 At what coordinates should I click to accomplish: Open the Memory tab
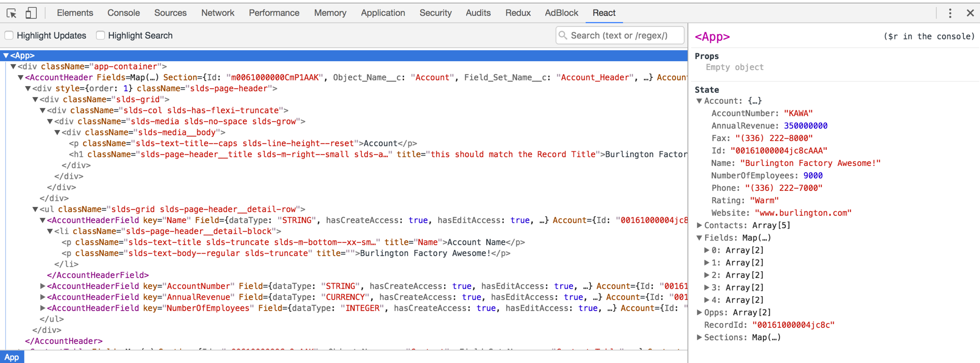pyautogui.click(x=330, y=13)
